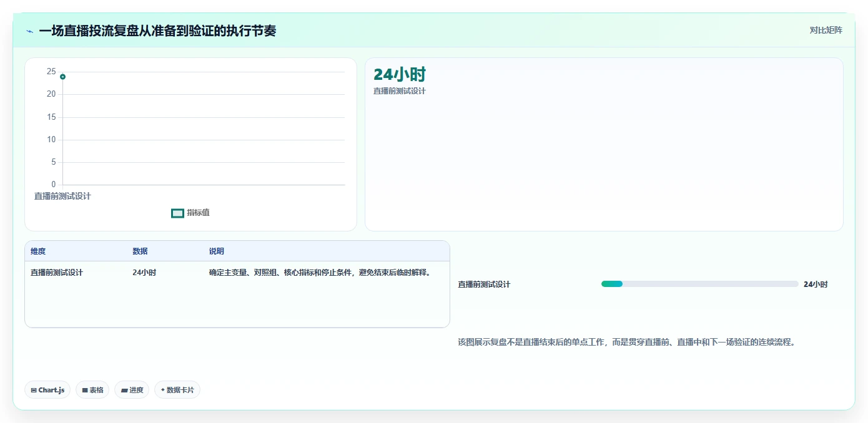Click the lightning icon beside the title
Image resolution: width=868 pixels, height=423 pixels.
[x=30, y=31]
